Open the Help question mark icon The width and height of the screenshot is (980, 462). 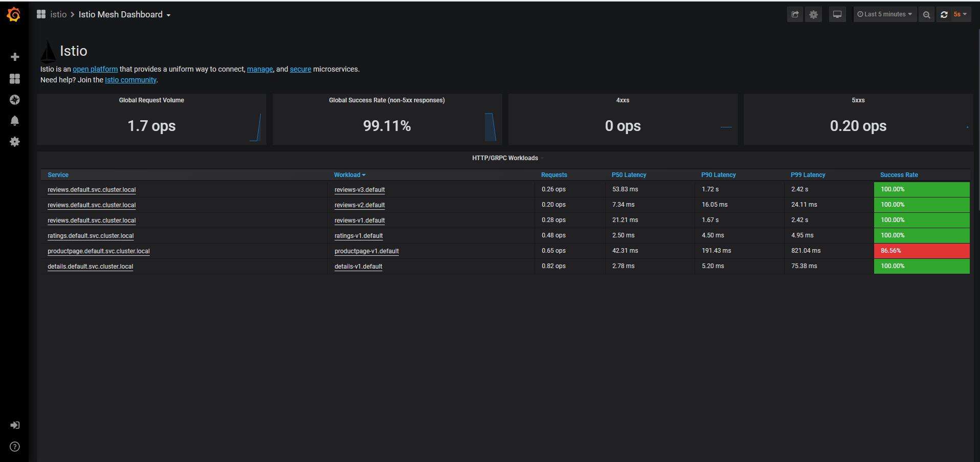coord(15,447)
